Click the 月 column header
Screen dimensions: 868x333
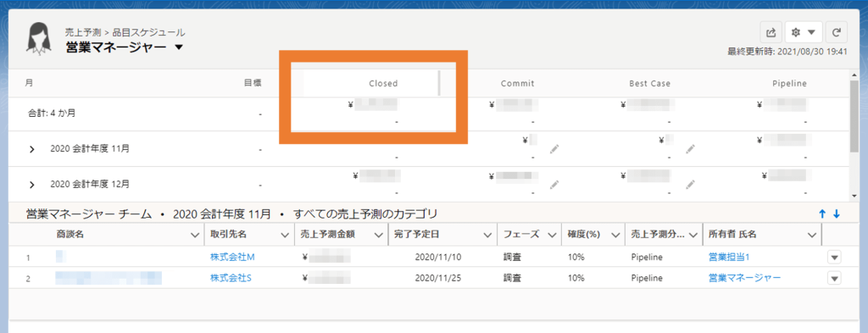29,83
